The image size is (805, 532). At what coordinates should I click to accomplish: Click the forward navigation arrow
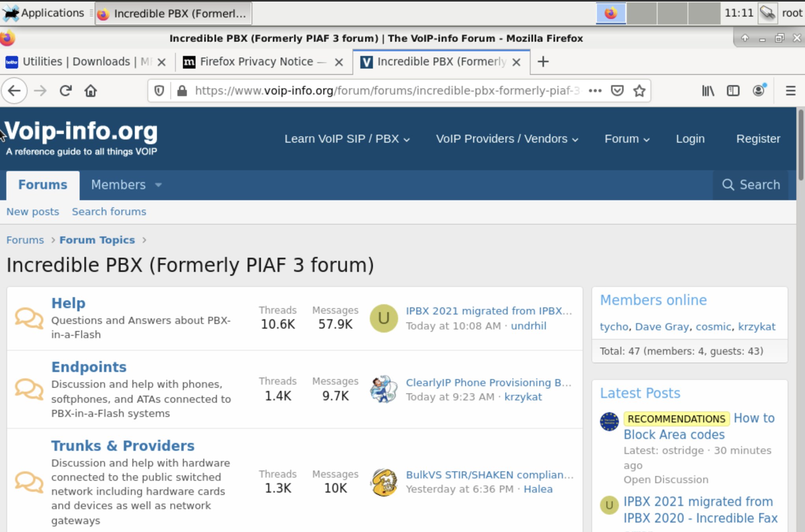(x=40, y=91)
